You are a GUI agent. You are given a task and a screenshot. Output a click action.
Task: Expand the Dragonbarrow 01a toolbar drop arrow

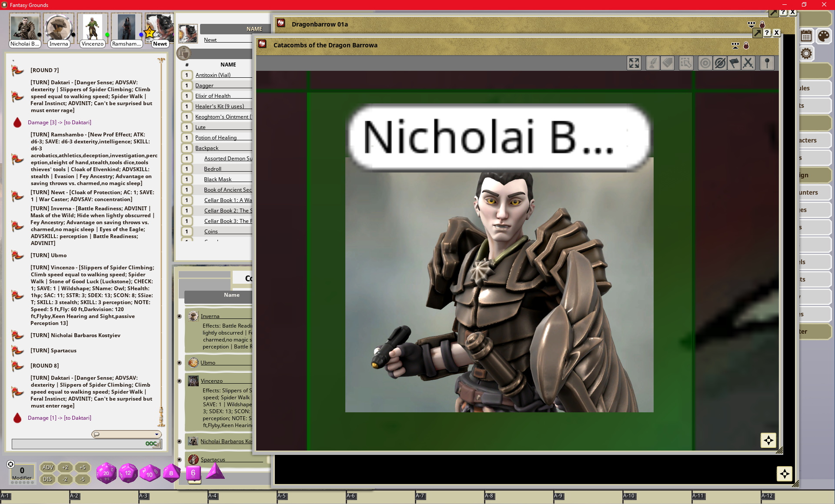(751, 24)
